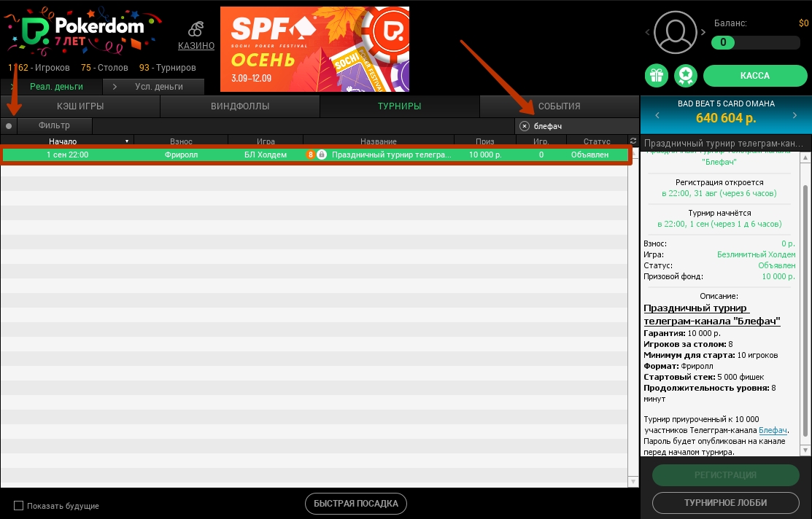Click the Фриролл buy-in cell
Viewport: 812px width, 519px height.
(181, 155)
